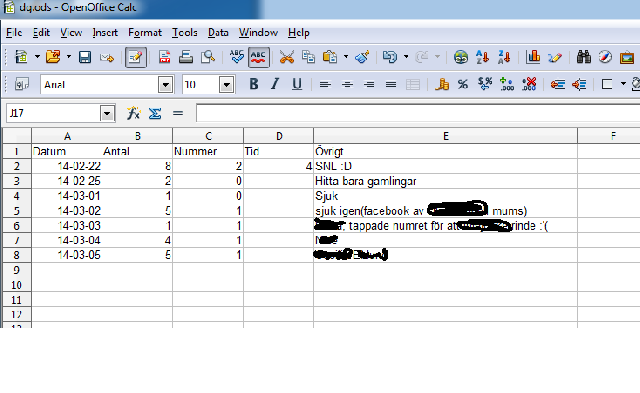Click Increase Indent icon

click(x=579, y=84)
